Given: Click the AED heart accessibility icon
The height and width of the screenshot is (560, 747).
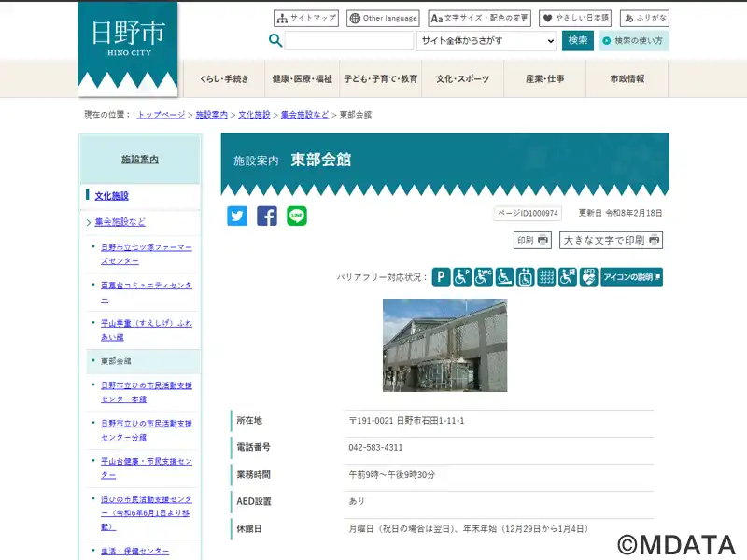Looking at the screenshot, I should click(x=589, y=277).
